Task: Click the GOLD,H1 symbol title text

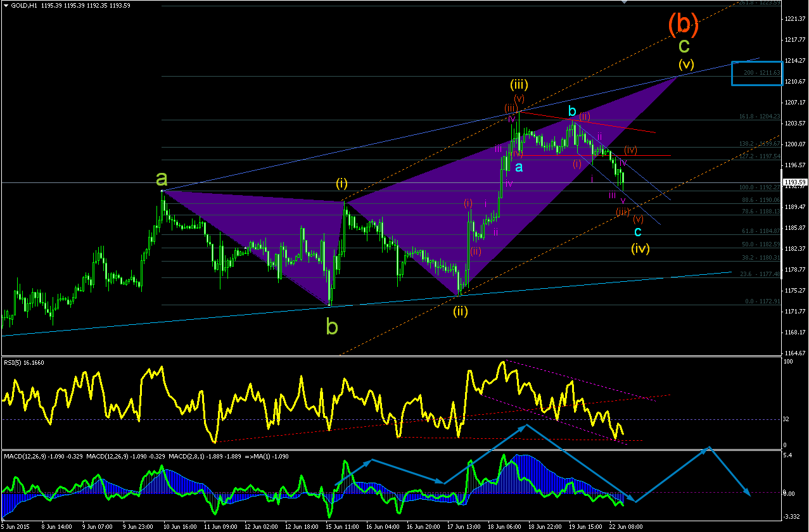Action: pyautogui.click(x=23, y=4)
